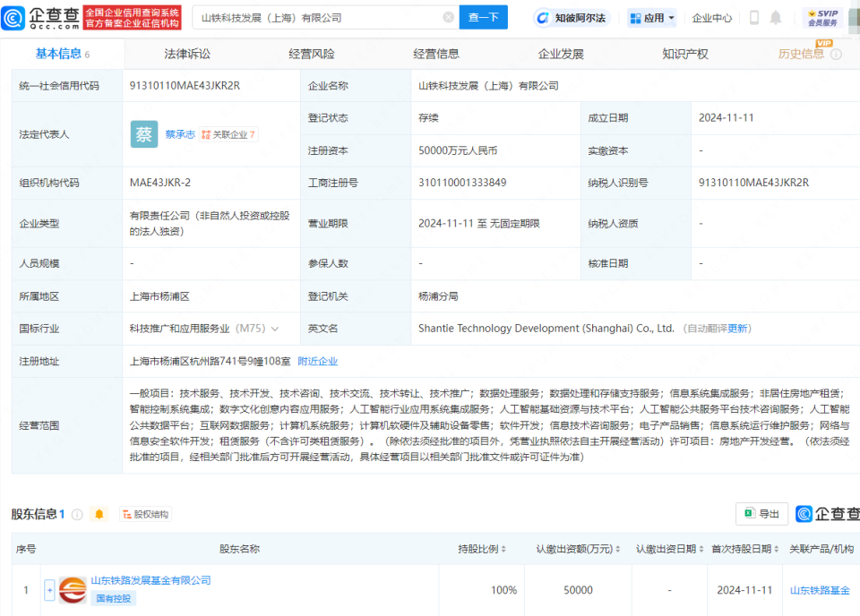
Task: Export shareholder list with 导出 button
Action: 761,514
